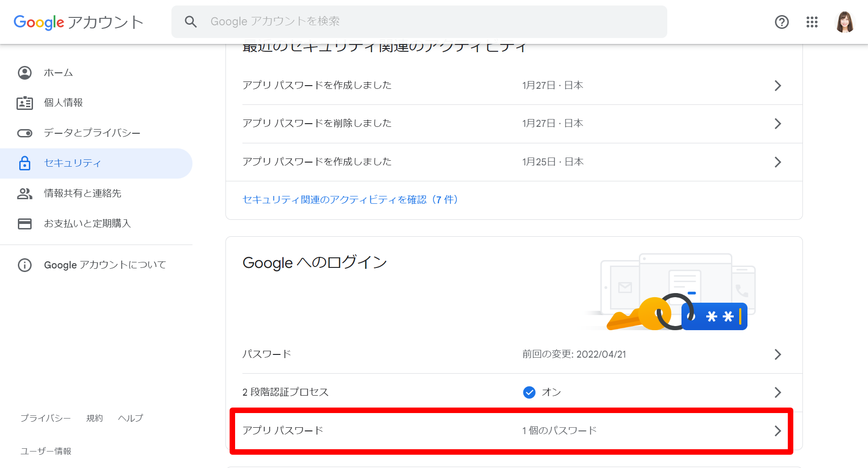The height and width of the screenshot is (468, 868).
Task: Open データとプライバシー section
Action: 96,133
